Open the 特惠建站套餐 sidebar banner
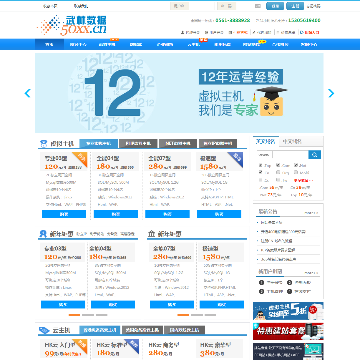The width and height of the screenshot is (360, 360). (x=288, y=331)
